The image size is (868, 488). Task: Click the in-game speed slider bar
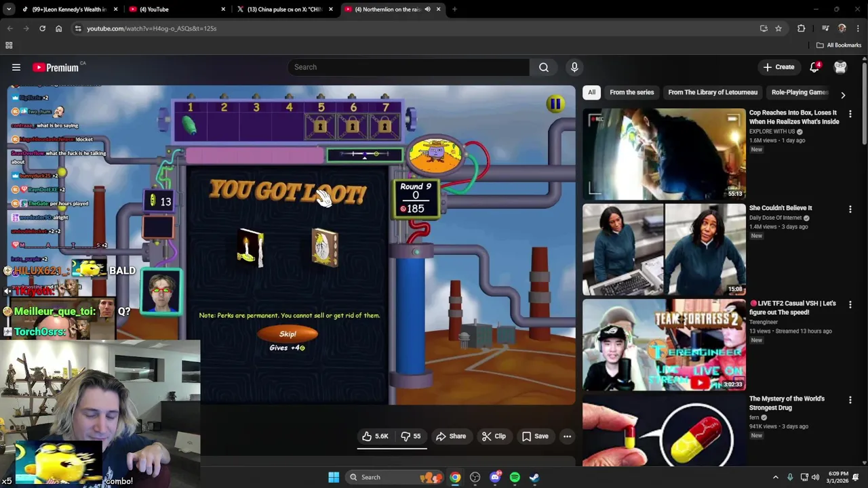pyautogui.click(x=365, y=155)
